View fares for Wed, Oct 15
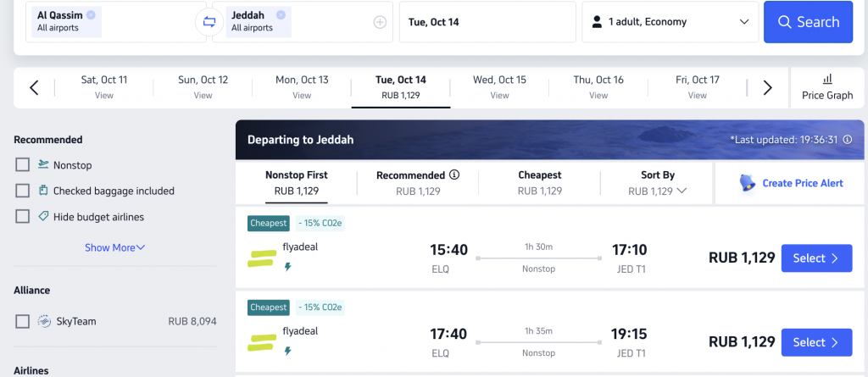This screenshot has width=868, height=377. [499, 87]
